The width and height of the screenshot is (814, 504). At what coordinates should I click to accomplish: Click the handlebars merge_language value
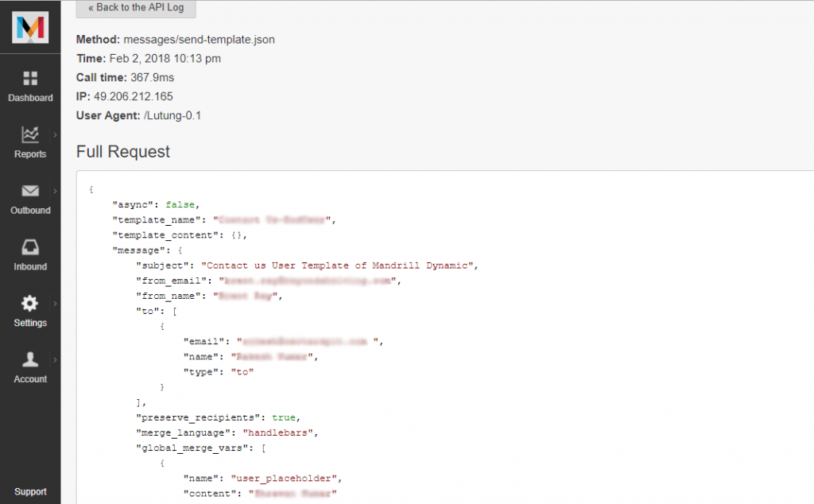coord(275,433)
